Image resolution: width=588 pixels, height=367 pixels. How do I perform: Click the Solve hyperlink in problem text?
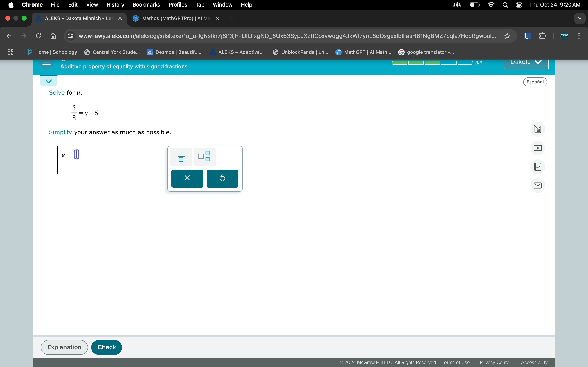(56, 92)
